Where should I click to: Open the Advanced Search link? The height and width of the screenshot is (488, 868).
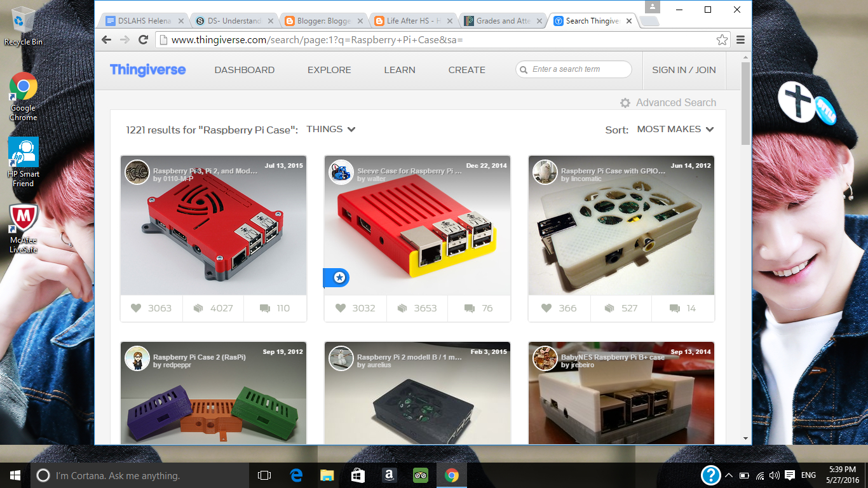click(676, 103)
